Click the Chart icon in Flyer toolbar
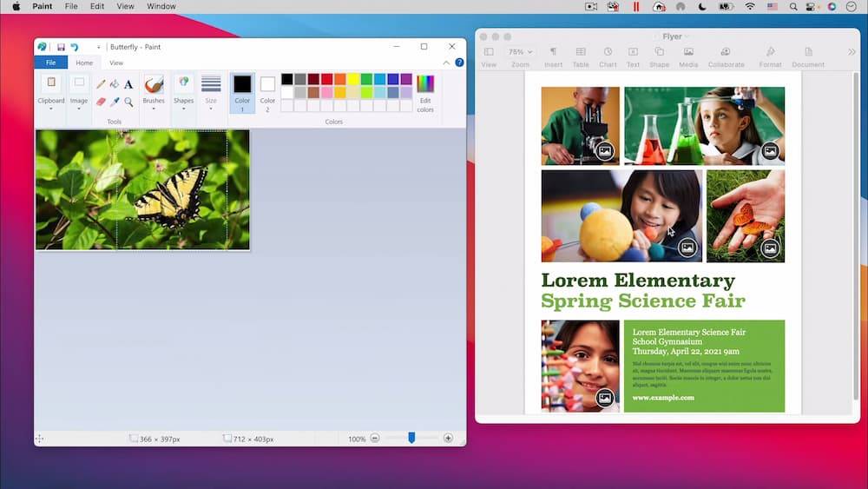Screen dimensions: 868x489 coord(608,51)
